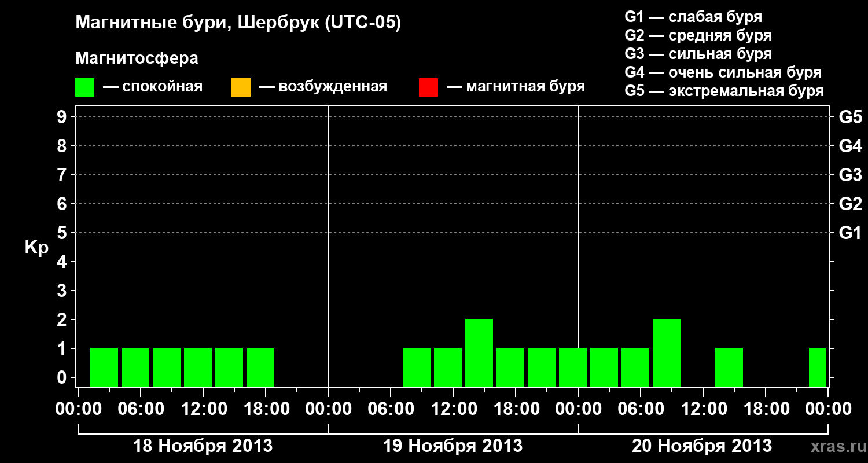
Task: Click the right-axis 'G2' storm level label
Action: [850, 204]
